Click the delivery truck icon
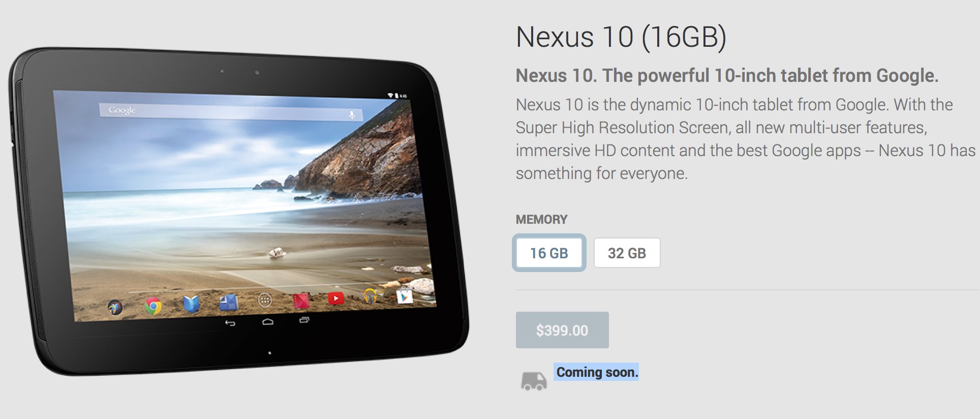This screenshot has height=419, width=980. (534, 381)
